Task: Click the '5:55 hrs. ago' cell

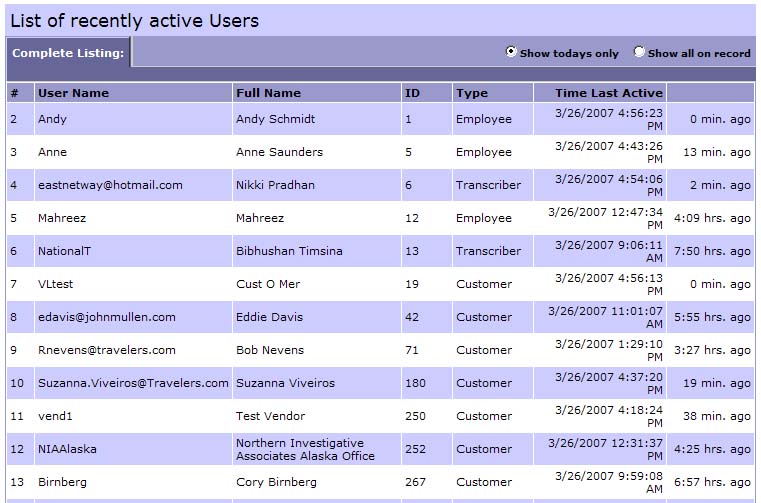Action: tap(712, 317)
